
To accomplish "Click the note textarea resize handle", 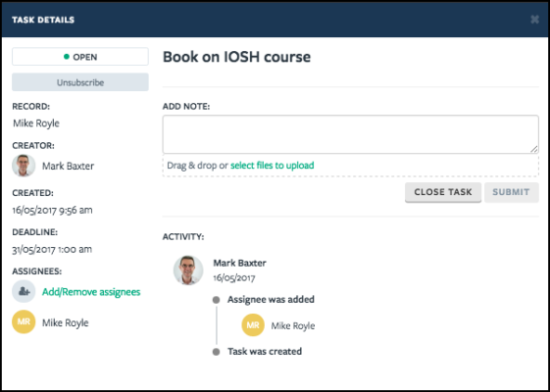I will pos(534,149).
